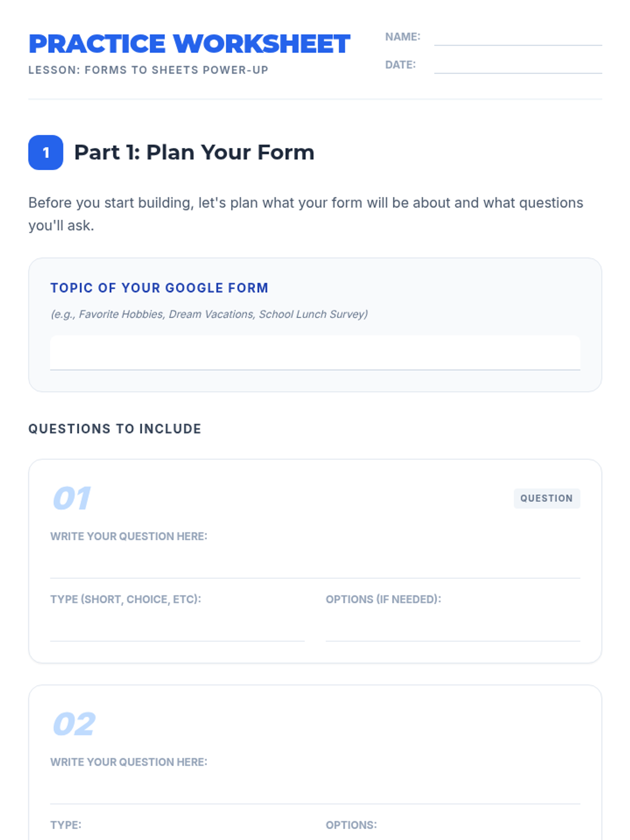Click the OPTIONS (IF NEEDED) label
Screen dimensions: 630x840
coord(383,599)
